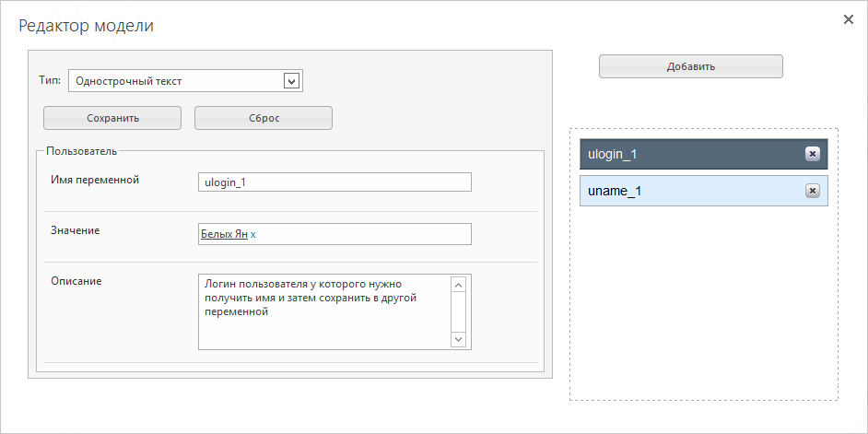Delete the ulogin_1 variable using its x icon
Viewport: 868px width, 434px height.
click(x=812, y=154)
